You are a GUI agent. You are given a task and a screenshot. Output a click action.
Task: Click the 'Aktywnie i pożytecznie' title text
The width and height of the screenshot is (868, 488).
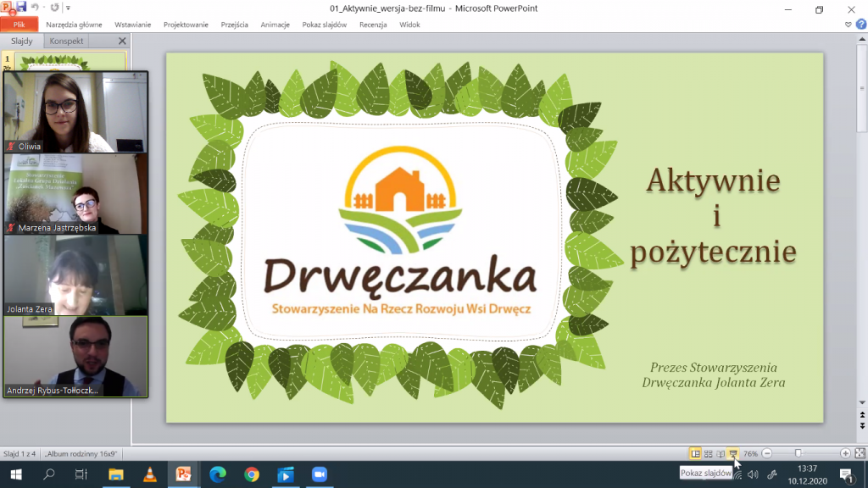coord(714,216)
